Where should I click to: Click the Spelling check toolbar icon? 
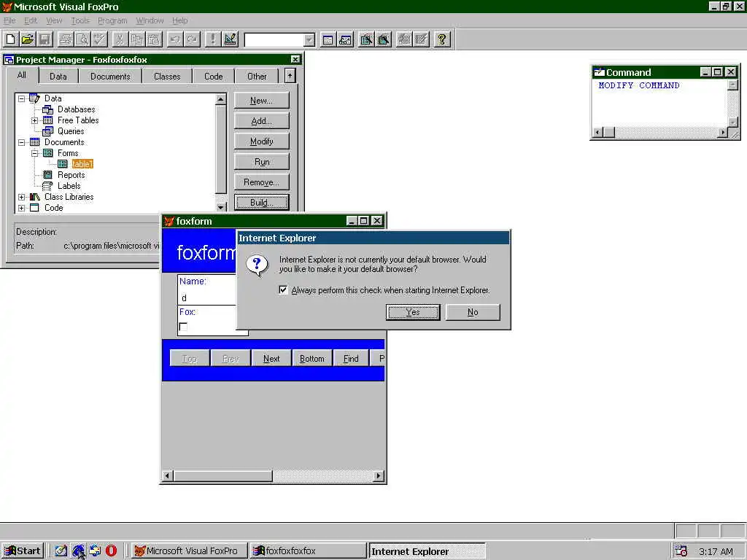click(x=99, y=39)
